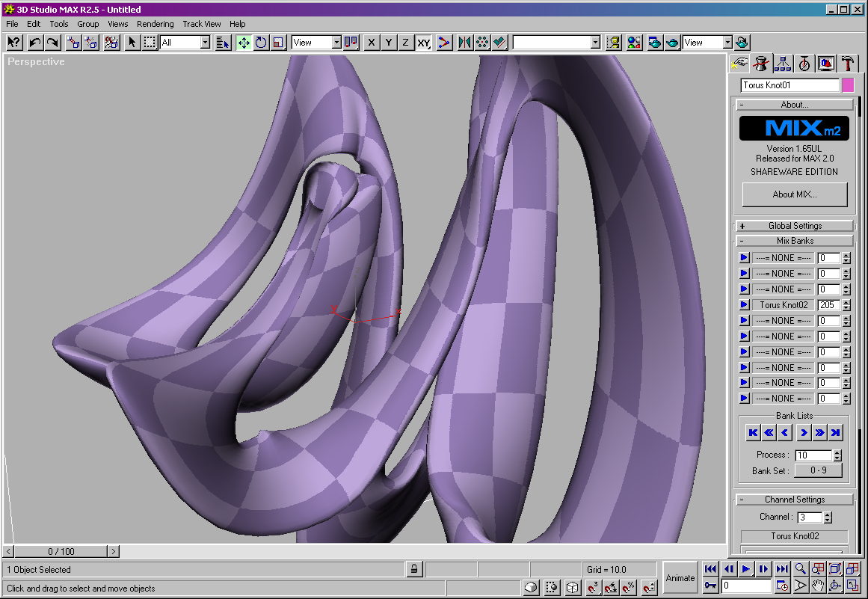The width and height of the screenshot is (868, 599).
Task: Switch to the Hierarchy panel tab
Action: coord(782,64)
